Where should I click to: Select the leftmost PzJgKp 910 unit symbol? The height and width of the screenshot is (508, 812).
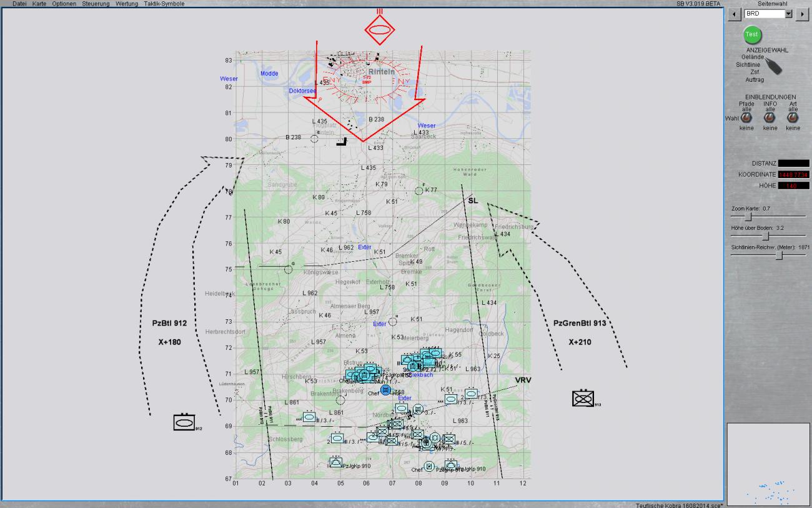coord(335,462)
